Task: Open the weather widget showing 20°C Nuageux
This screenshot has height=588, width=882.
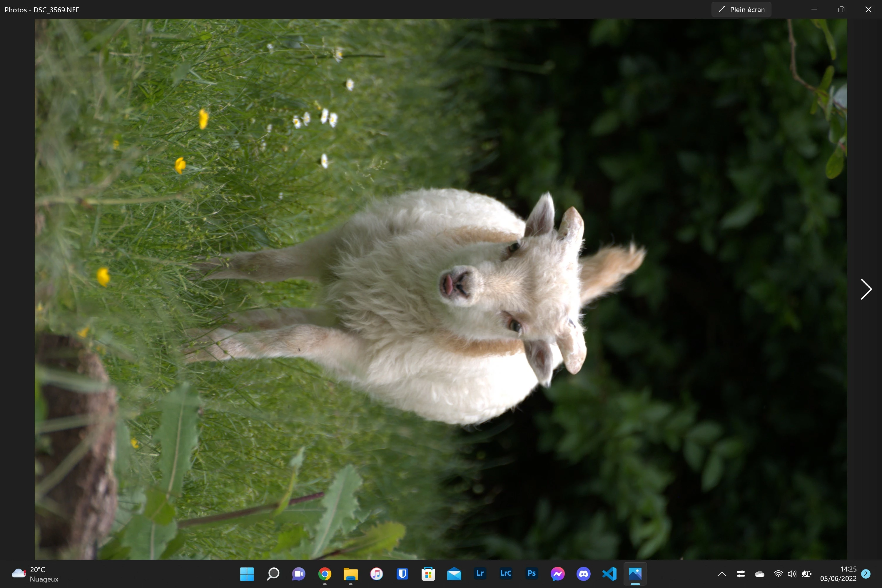Action: [36, 574]
